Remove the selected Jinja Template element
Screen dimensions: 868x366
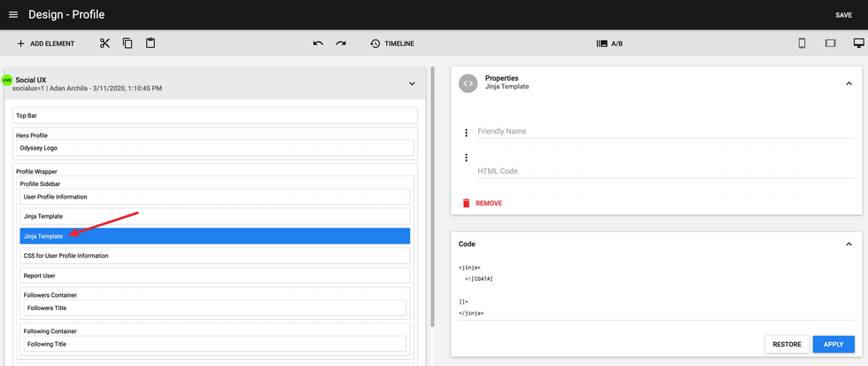click(482, 203)
